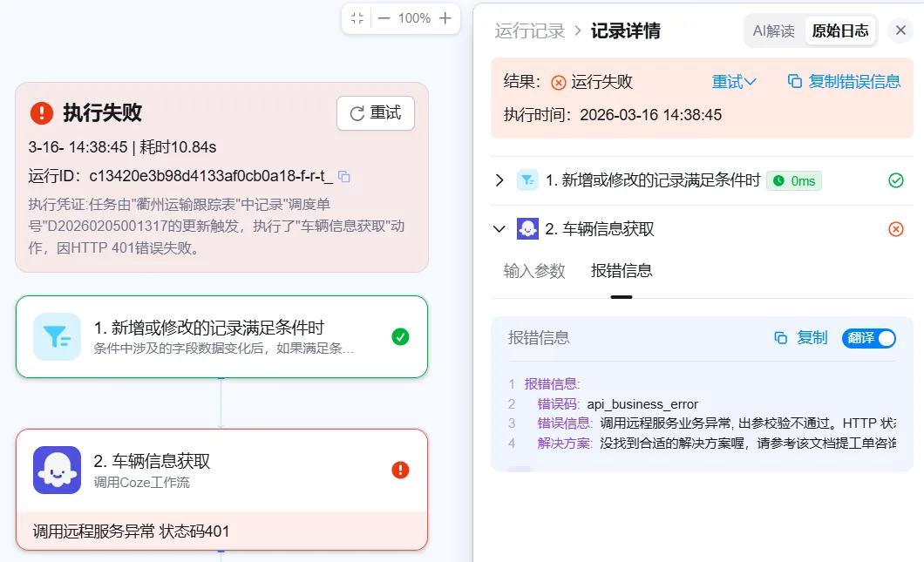Viewport: 924px width, 562px height.
Task: Click error line starting 调用远程服务业务异常
Action: [x=748, y=423]
